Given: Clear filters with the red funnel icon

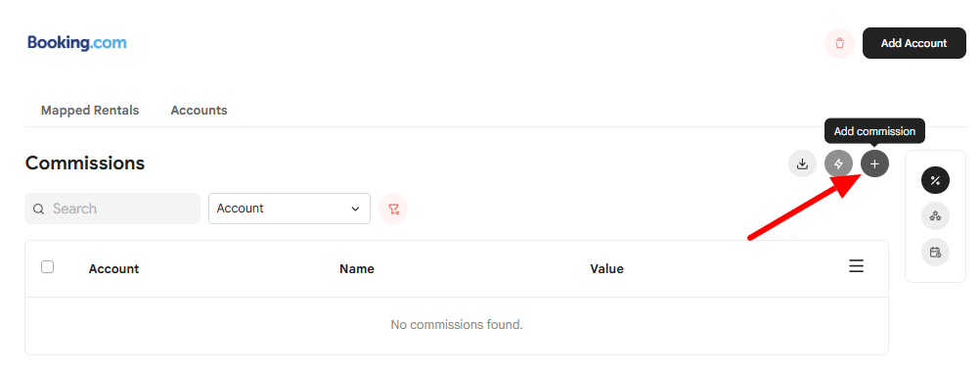Looking at the screenshot, I should [393, 209].
